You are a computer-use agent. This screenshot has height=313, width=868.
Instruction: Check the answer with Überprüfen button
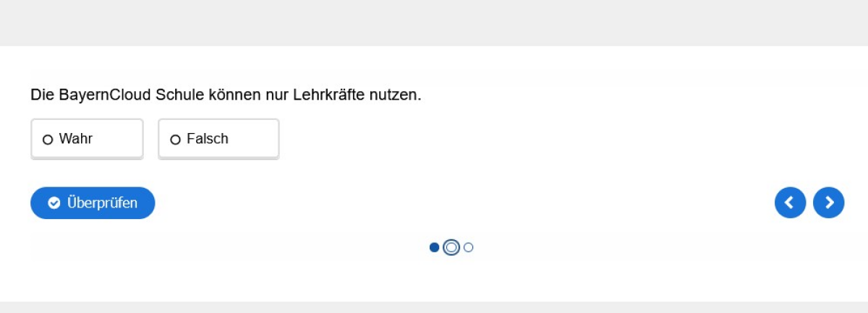pos(93,203)
